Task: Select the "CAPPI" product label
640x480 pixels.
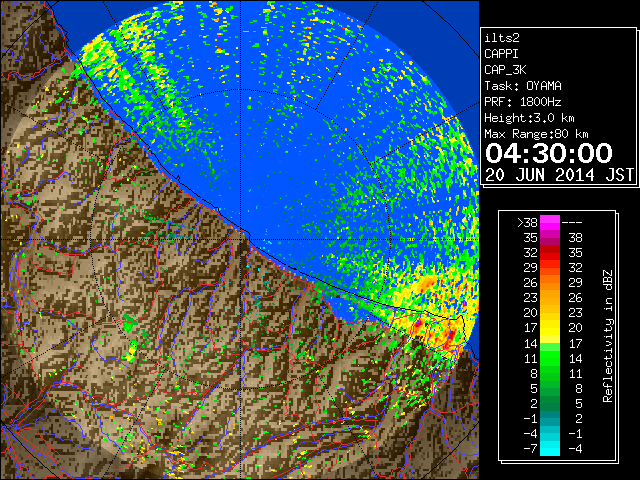Action: tap(501, 54)
